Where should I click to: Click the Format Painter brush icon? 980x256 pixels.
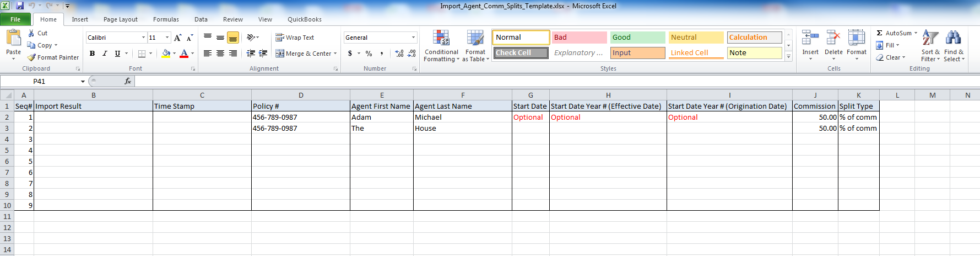(x=32, y=57)
